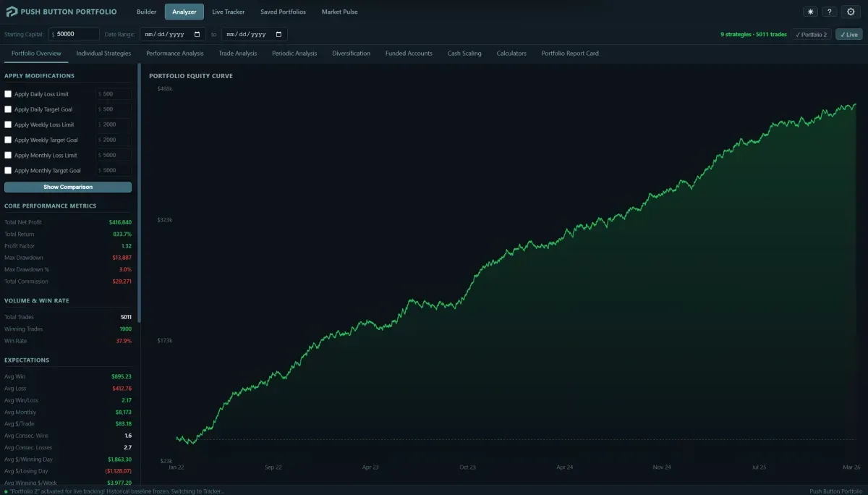Toggle the light/dark theme sun icon
The width and height of the screenshot is (868, 495).
[810, 12]
